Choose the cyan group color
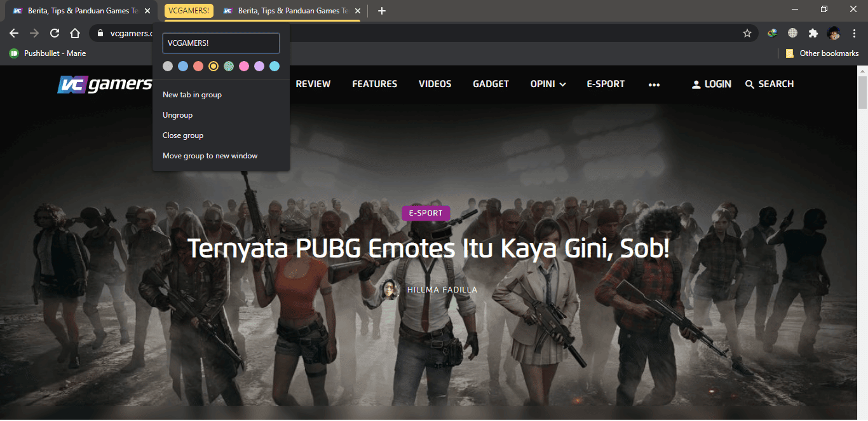Image resolution: width=868 pixels, height=421 pixels. point(275,66)
